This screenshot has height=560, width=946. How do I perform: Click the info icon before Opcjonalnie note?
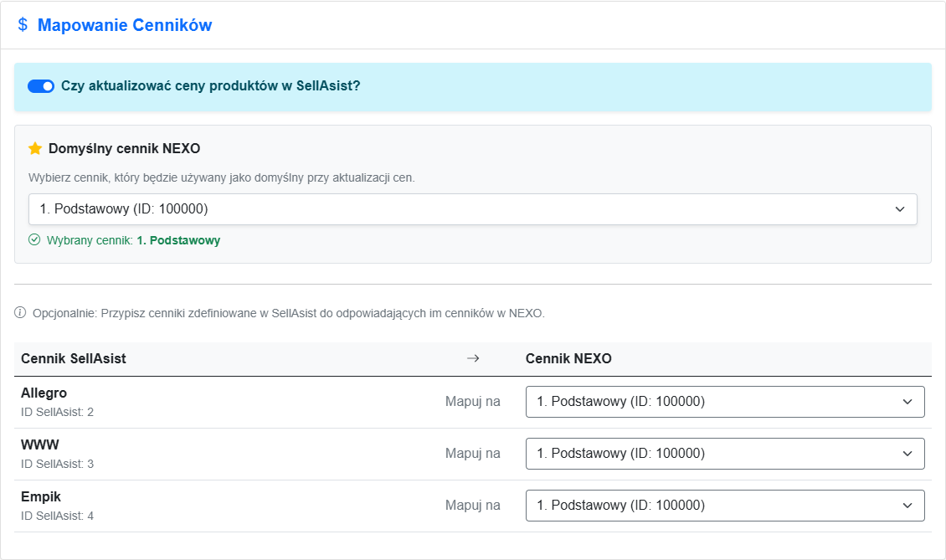click(x=20, y=312)
